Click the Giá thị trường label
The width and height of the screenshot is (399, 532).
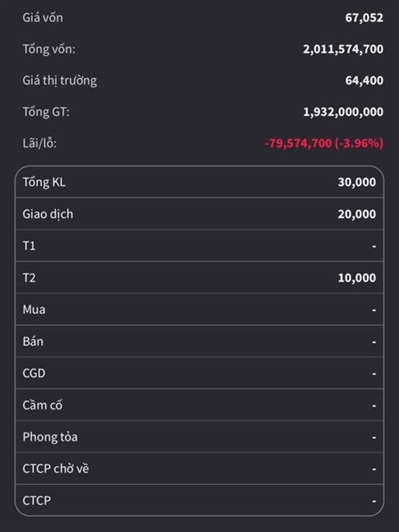click(x=60, y=80)
